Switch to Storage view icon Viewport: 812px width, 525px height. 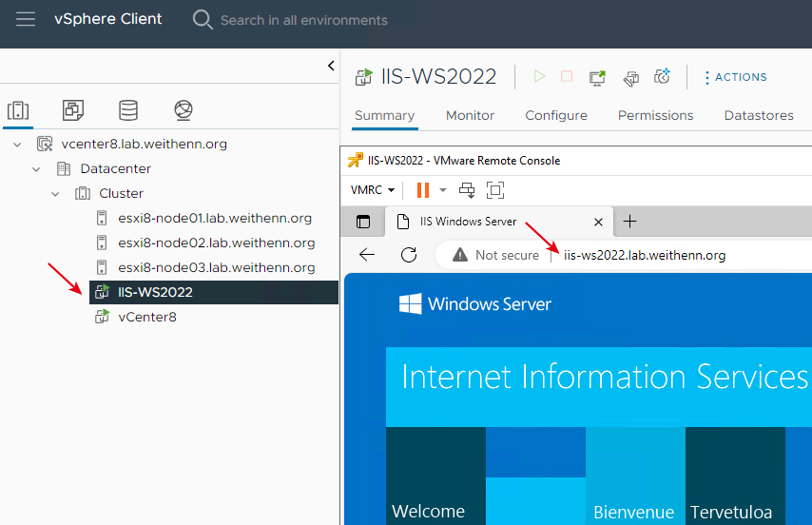coord(128,110)
